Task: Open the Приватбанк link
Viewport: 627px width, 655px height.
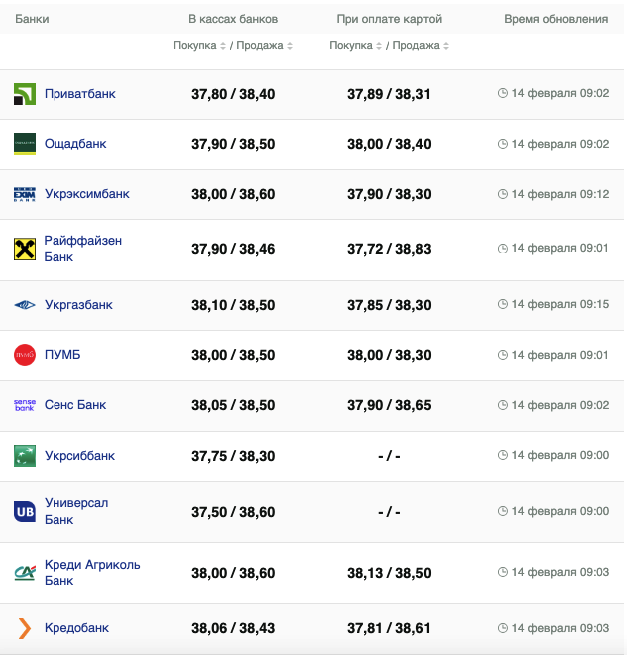Action: pos(80,94)
